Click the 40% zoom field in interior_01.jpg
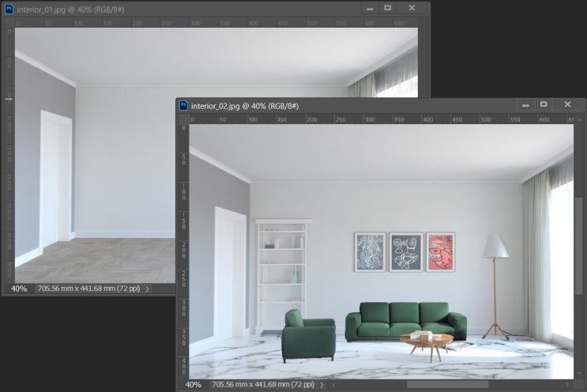Image resolution: width=587 pixels, height=392 pixels. click(19, 288)
